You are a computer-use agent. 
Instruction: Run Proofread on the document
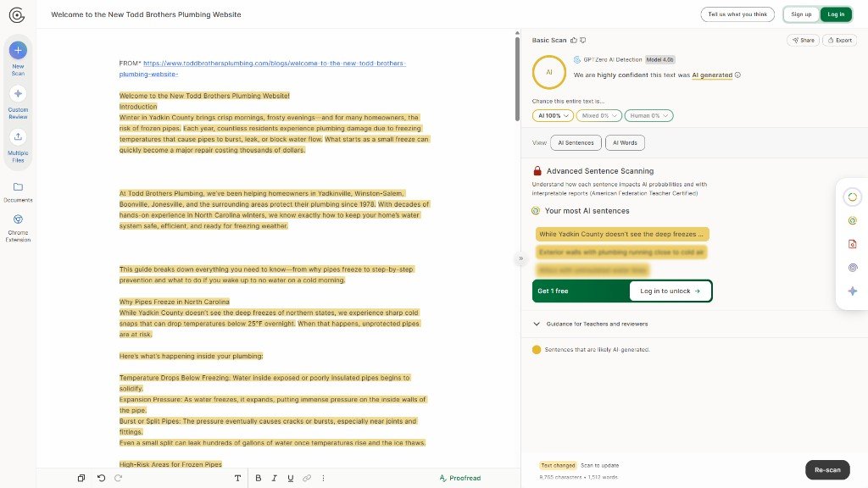460,478
